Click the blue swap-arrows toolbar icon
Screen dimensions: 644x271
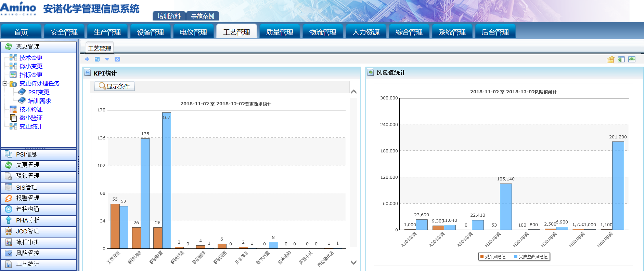97,59
